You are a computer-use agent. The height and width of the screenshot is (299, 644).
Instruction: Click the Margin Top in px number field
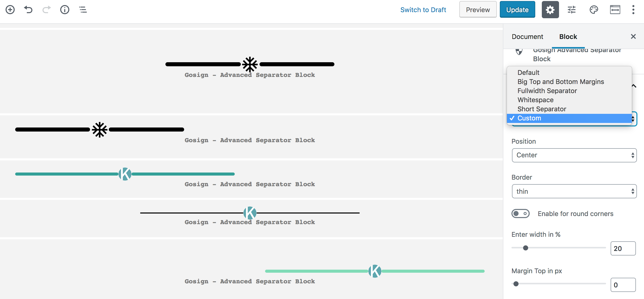point(623,285)
